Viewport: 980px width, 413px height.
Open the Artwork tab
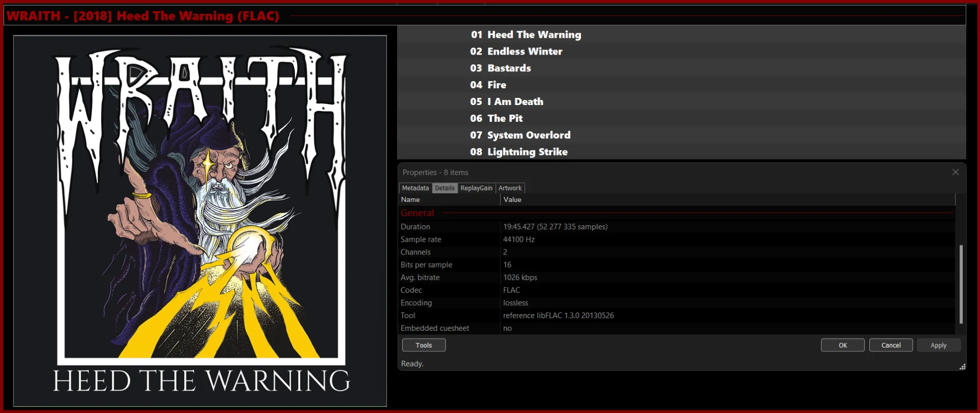pos(510,188)
